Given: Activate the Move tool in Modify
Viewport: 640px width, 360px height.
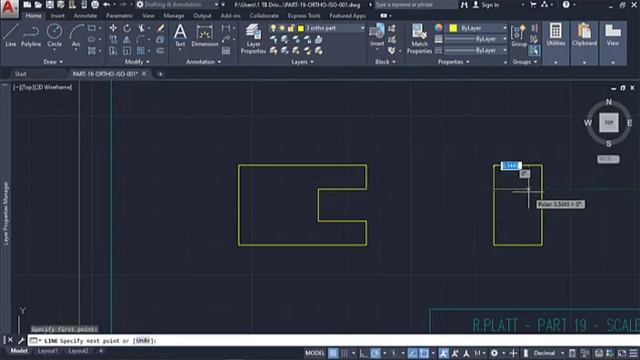Looking at the screenshot, I should [x=113, y=28].
